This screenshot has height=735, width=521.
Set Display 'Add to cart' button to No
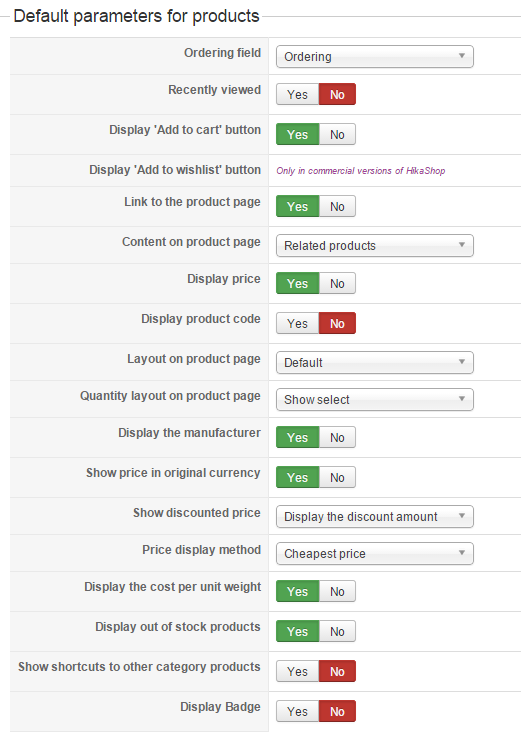(337, 135)
